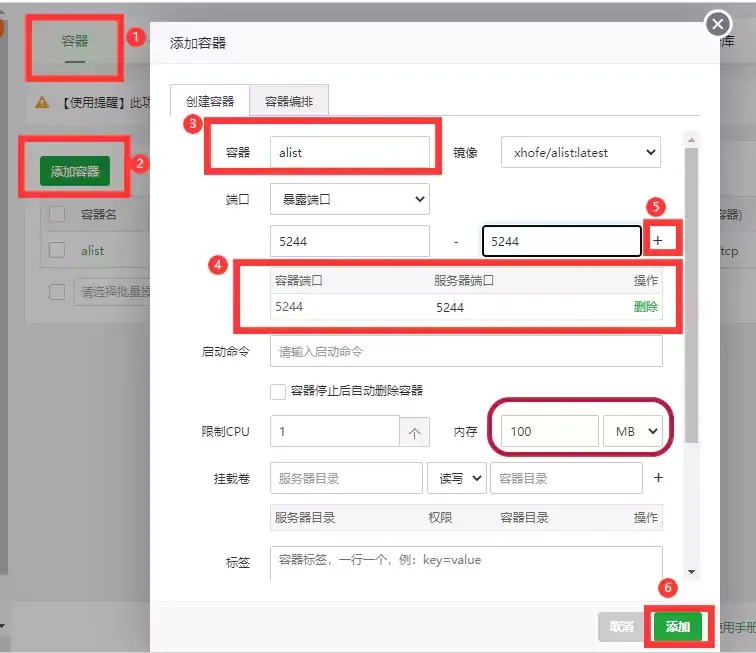
Task: Click the 容器目录 input field
Action: (x=567, y=478)
